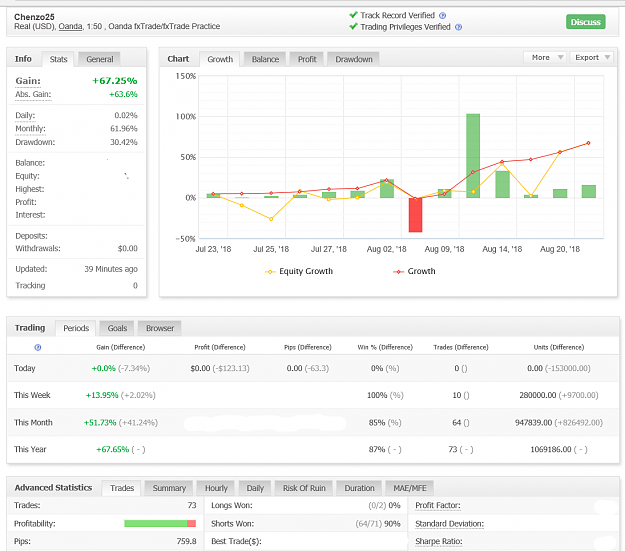The height and width of the screenshot is (551, 625).
Task: Click the Abs. Gain label
Action: [x=33, y=94]
